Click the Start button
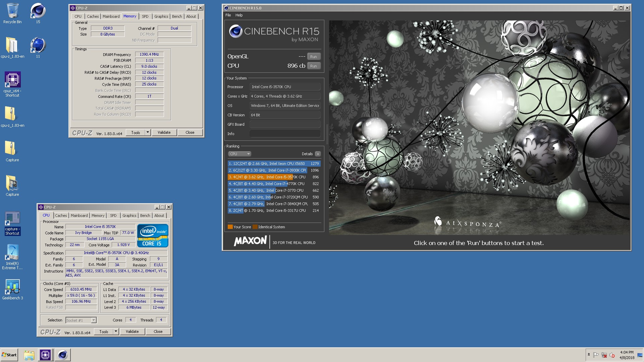Viewport: 644px width, 362px height. click(9, 355)
